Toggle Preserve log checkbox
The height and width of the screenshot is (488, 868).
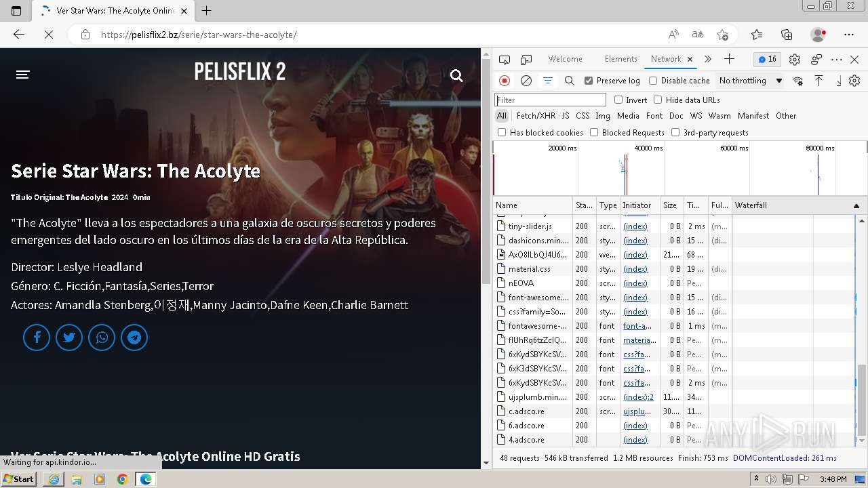coord(589,81)
